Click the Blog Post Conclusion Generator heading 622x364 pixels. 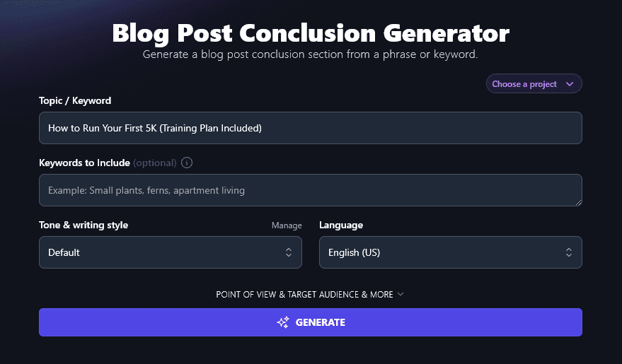point(311,33)
